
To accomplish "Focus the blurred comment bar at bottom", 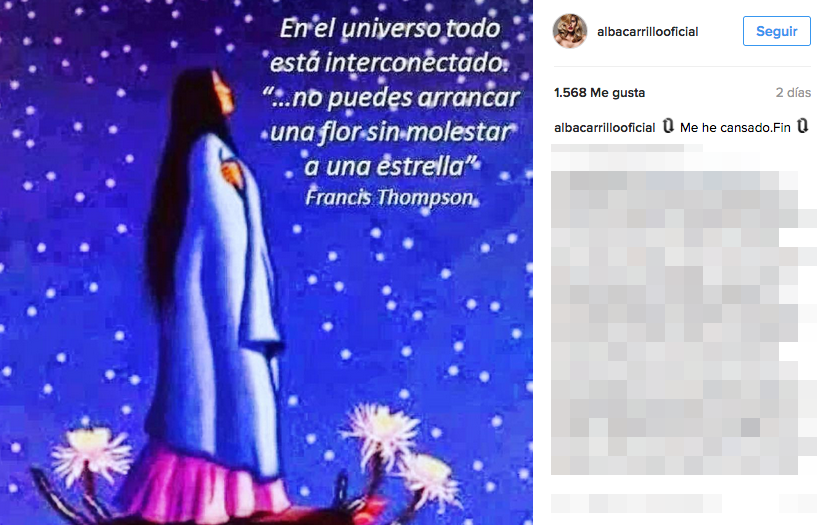I will click(683, 503).
